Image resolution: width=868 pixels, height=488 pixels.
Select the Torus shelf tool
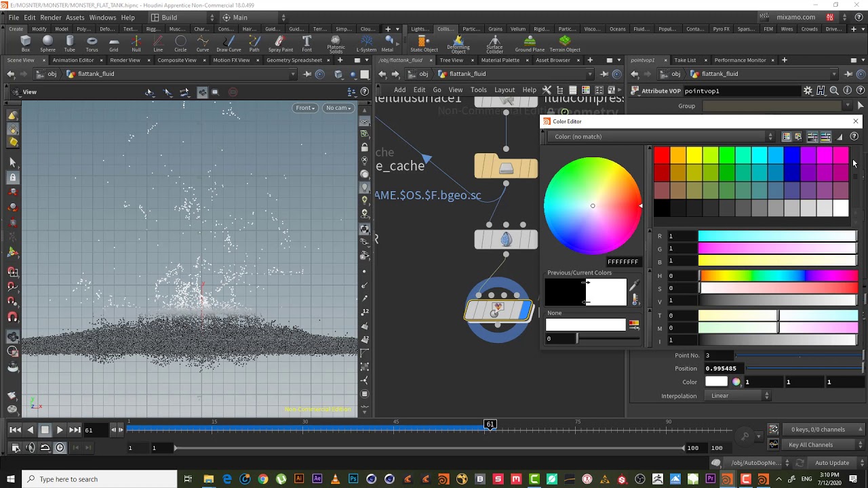tap(92, 44)
